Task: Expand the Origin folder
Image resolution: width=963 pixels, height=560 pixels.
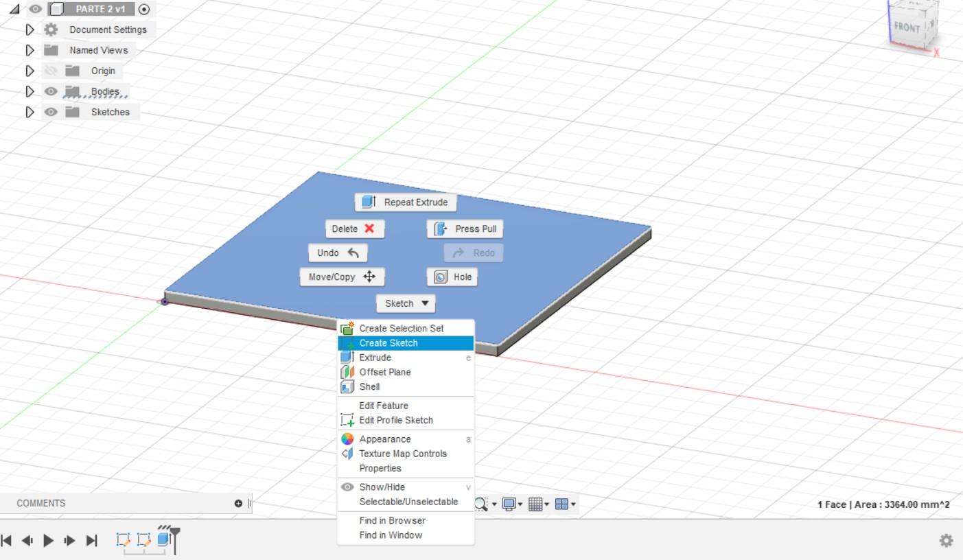Action: (30, 71)
